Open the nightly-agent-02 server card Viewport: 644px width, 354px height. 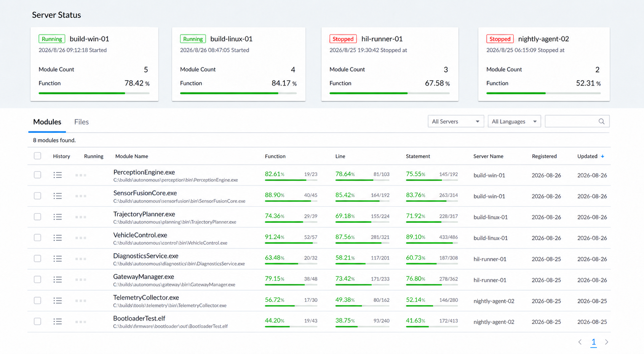[544, 64]
